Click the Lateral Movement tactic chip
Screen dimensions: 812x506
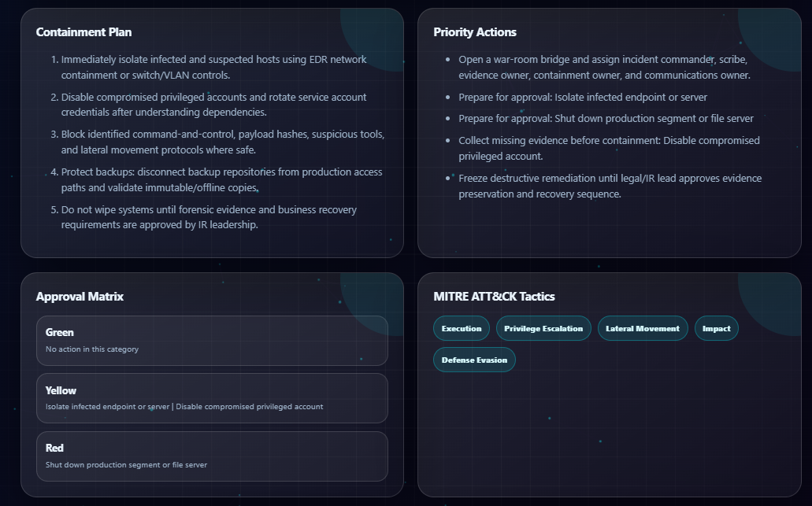click(643, 328)
